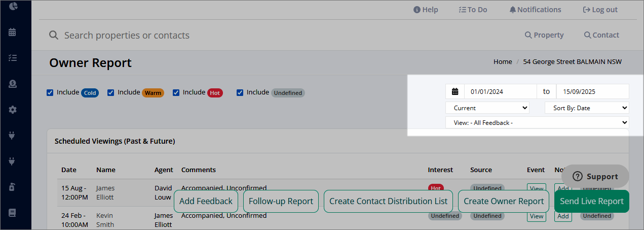
Task: Click the Date column header
Action: [x=69, y=170]
